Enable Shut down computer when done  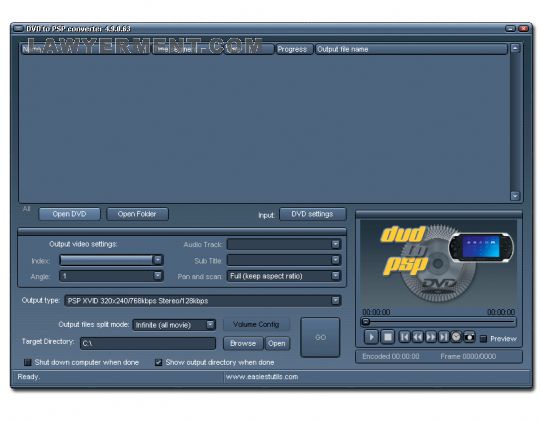[x=28, y=362]
